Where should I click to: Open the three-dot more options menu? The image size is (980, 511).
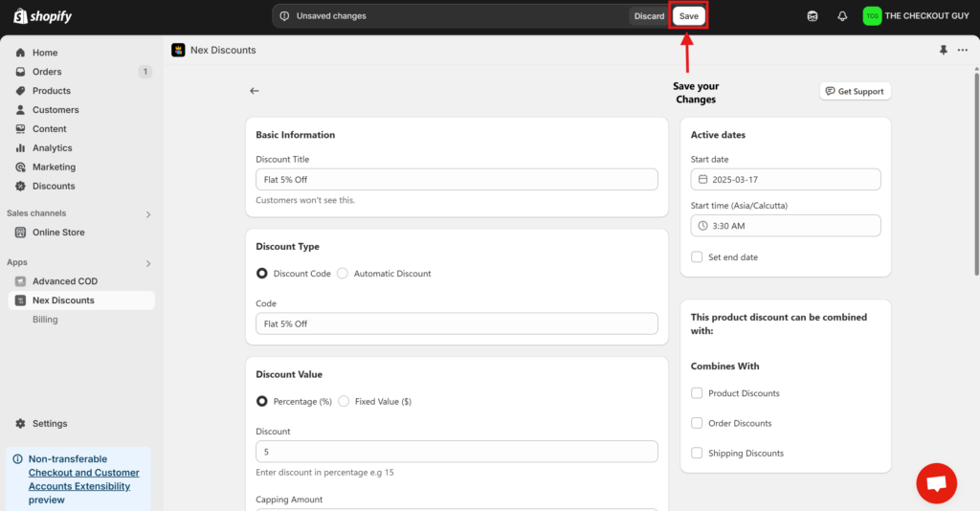tap(963, 50)
